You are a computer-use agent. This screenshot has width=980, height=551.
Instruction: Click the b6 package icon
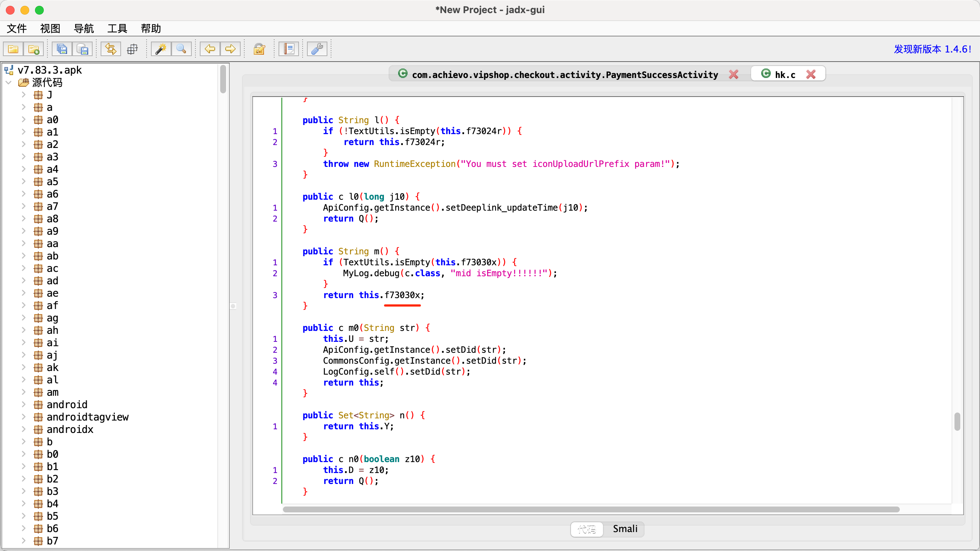(x=38, y=528)
